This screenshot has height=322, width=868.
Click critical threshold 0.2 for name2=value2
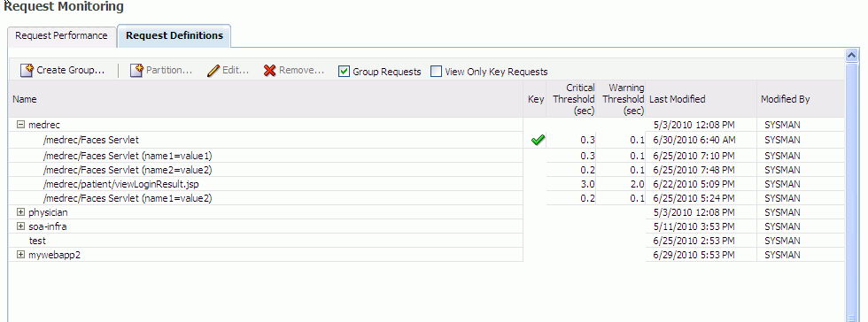pos(587,170)
